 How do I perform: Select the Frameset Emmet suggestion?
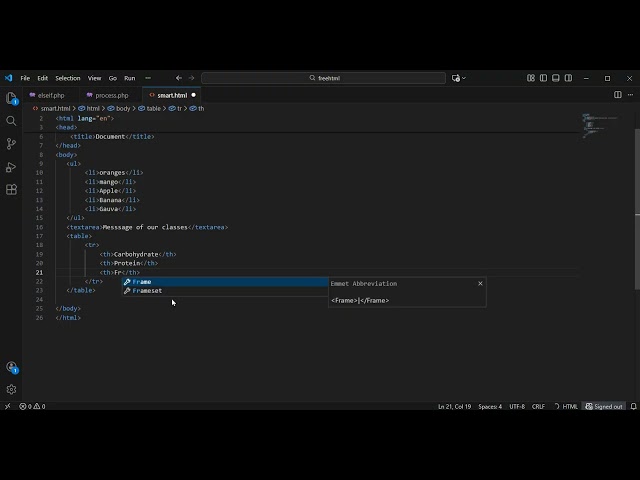[x=225, y=291]
